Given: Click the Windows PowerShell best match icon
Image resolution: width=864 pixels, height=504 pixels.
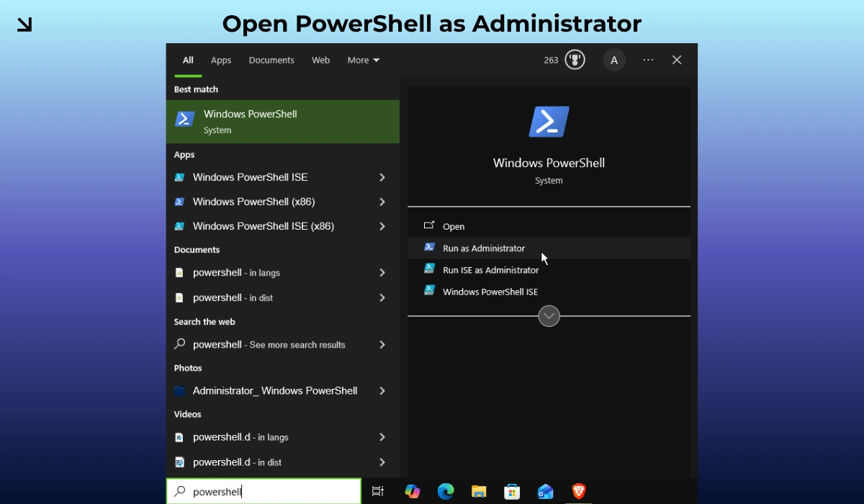Looking at the screenshot, I should click(185, 120).
